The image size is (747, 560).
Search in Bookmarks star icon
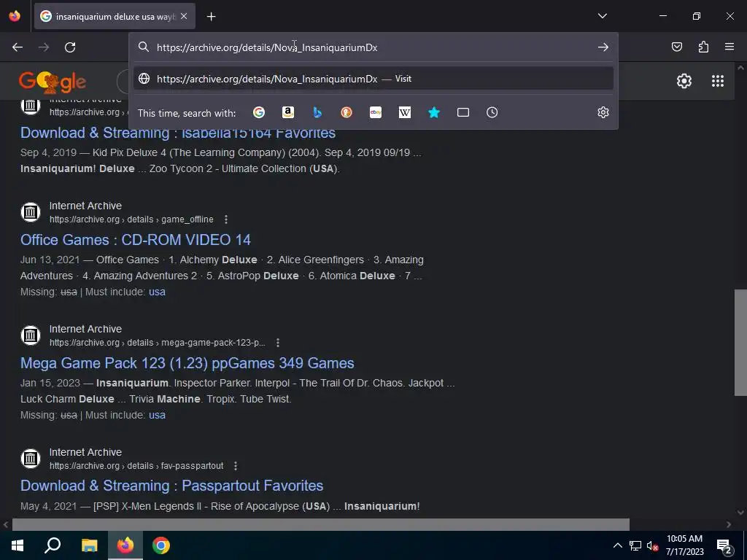point(434,112)
